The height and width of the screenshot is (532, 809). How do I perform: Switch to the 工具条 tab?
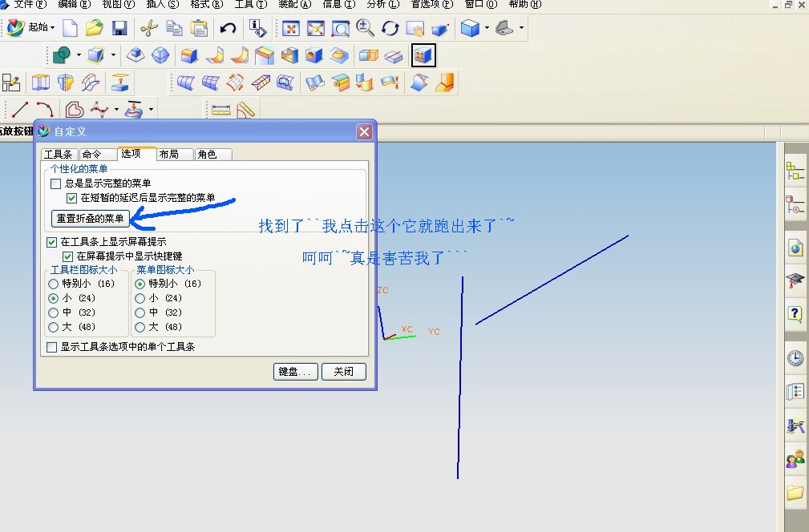59,154
